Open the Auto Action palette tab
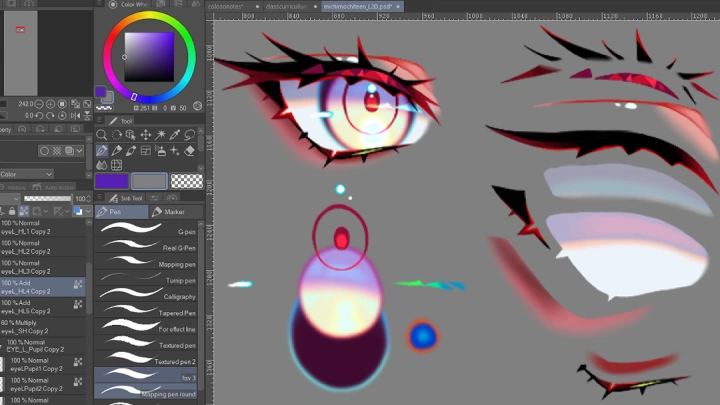Image resolution: width=720 pixels, height=405 pixels. [x=54, y=187]
